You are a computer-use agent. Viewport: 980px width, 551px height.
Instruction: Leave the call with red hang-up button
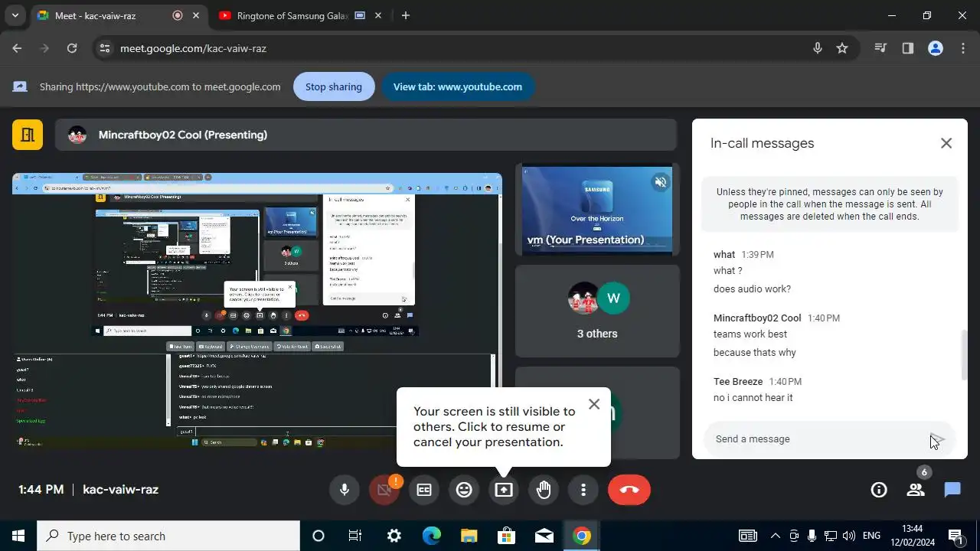pyautogui.click(x=629, y=490)
